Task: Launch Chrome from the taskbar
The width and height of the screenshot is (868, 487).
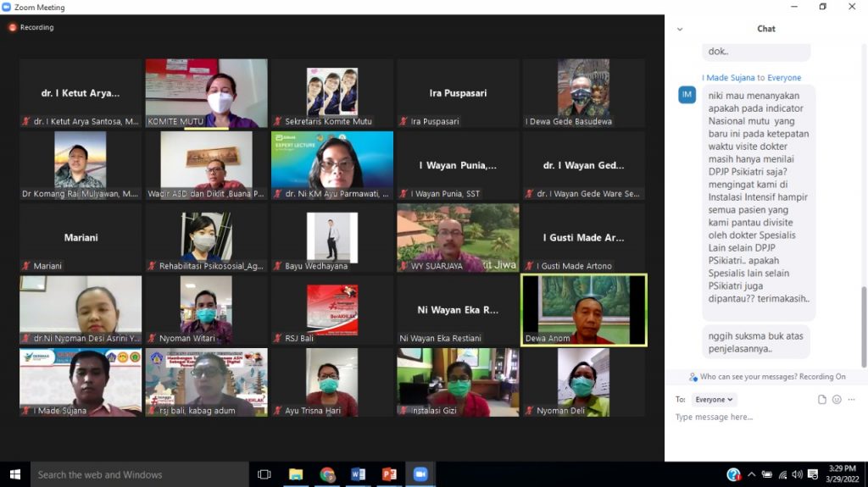Action: click(x=327, y=474)
